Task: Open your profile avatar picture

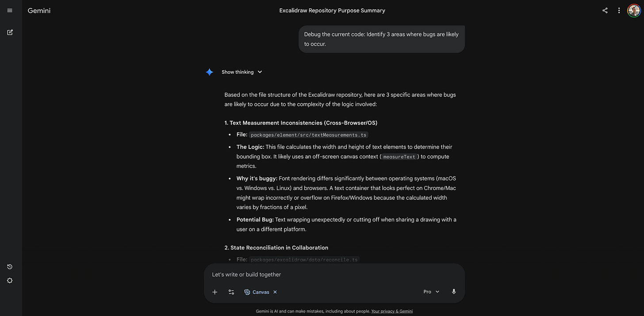Action: click(634, 10)
